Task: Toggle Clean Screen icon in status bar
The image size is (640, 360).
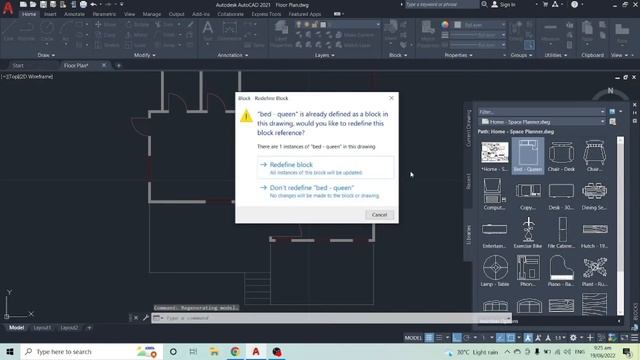Action: click(624, 338)
